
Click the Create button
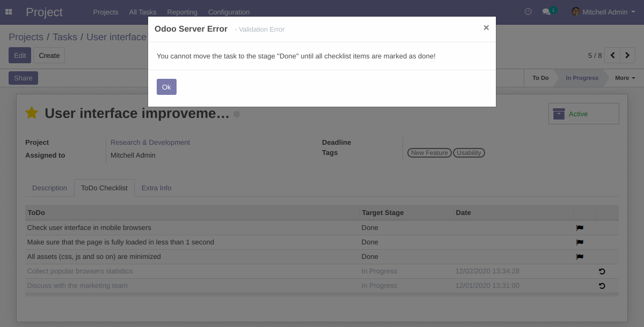pyautogui.click(x=49, y=55)
